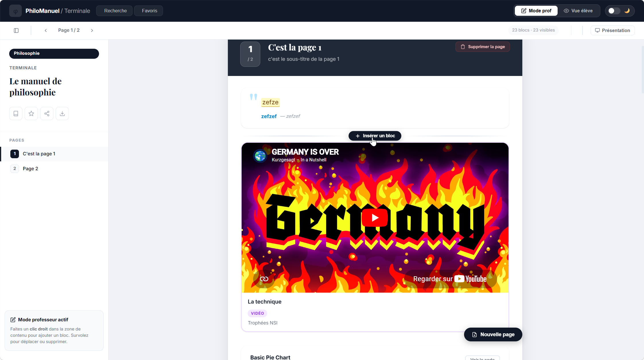644x360 pixels.
Task: Share the manual via share icon
Action: click(47, 114)
